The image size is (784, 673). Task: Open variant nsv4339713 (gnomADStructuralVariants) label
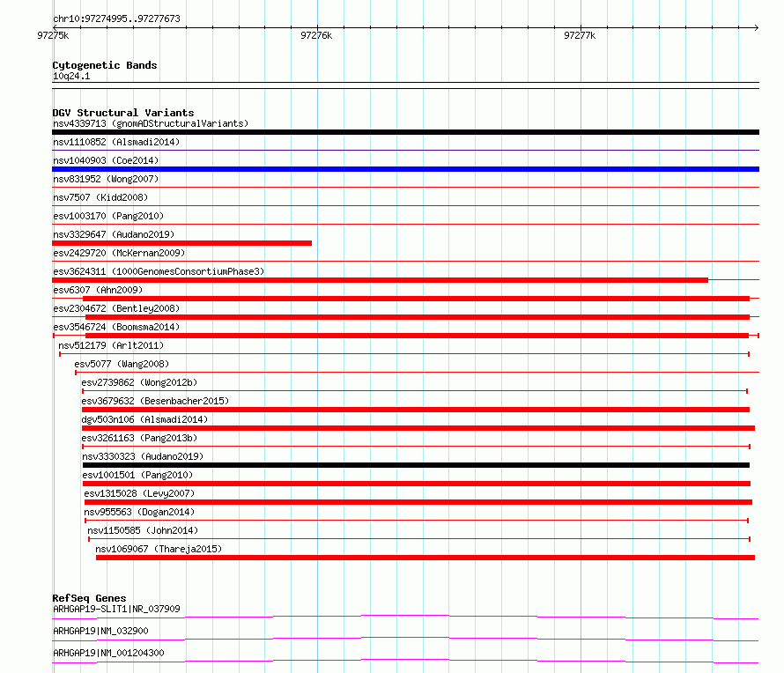[151, 123]
